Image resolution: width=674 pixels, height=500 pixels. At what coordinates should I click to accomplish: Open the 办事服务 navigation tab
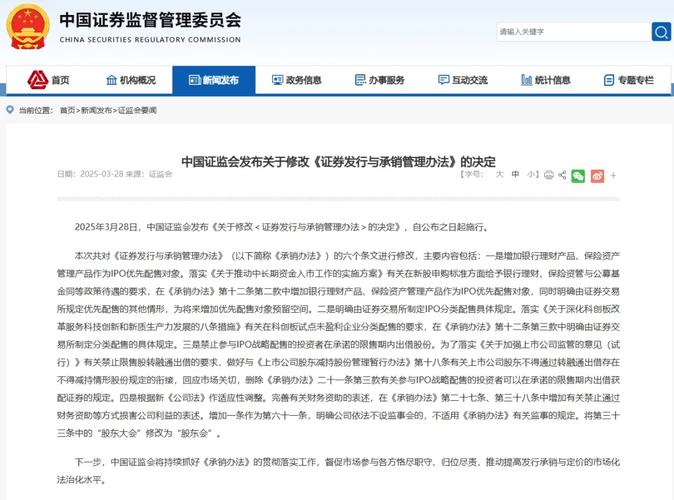pyautogui.click(x=380, y=80)
